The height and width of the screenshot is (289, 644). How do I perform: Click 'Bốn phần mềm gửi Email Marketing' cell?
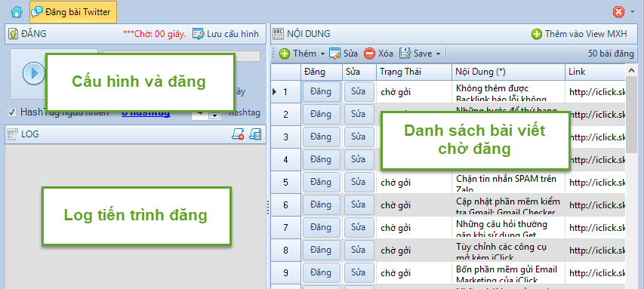coord(508,272)
